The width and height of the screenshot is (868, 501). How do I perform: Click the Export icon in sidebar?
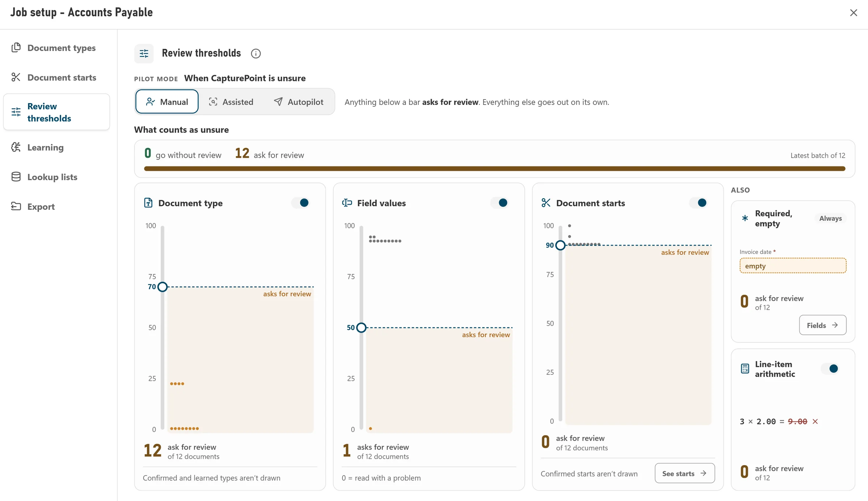16,207
